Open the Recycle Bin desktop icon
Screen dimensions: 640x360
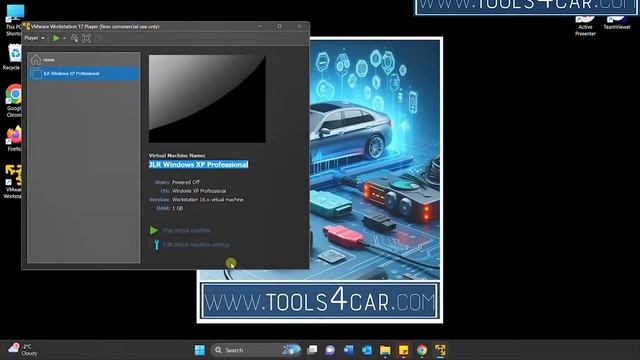(12, 57)
